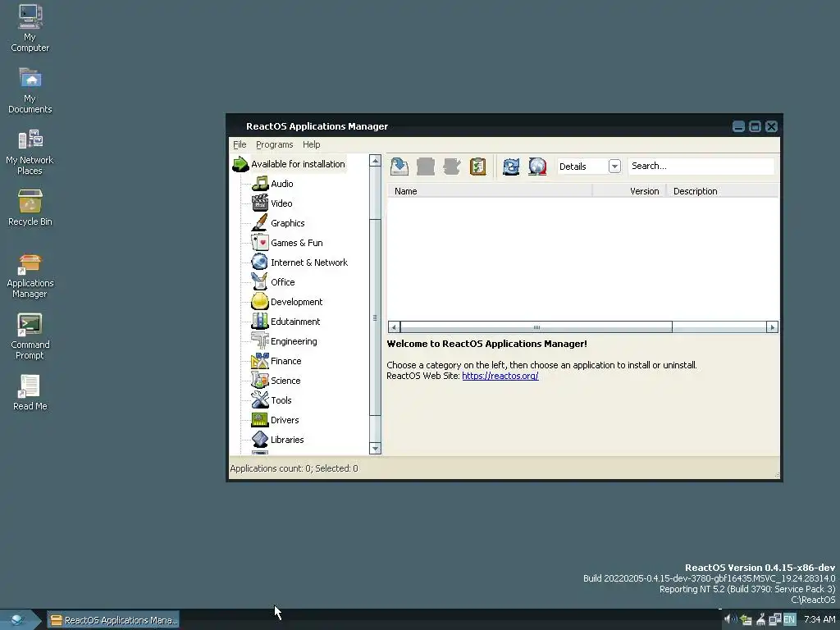This screenshot has width=840, height=630.
Task: Click the list's horizontal scroll-right arrow
Action: point(772,327)
